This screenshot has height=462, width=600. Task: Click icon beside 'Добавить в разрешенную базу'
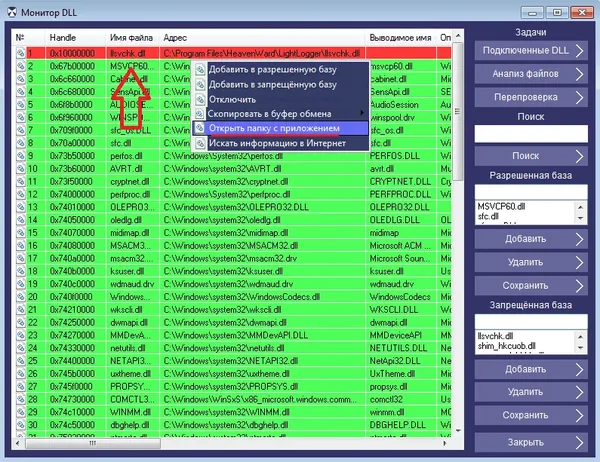point(200,70)
